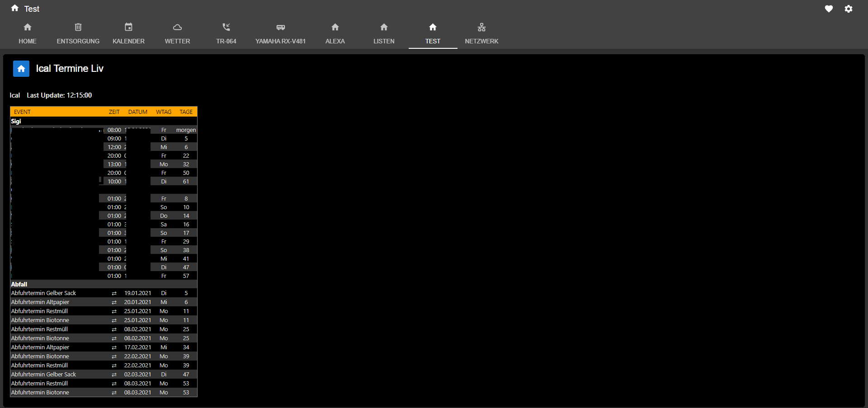This screenshot has height=408, width=868.
Task: Click the NETZWERK network icon
Action: (481, 28)
